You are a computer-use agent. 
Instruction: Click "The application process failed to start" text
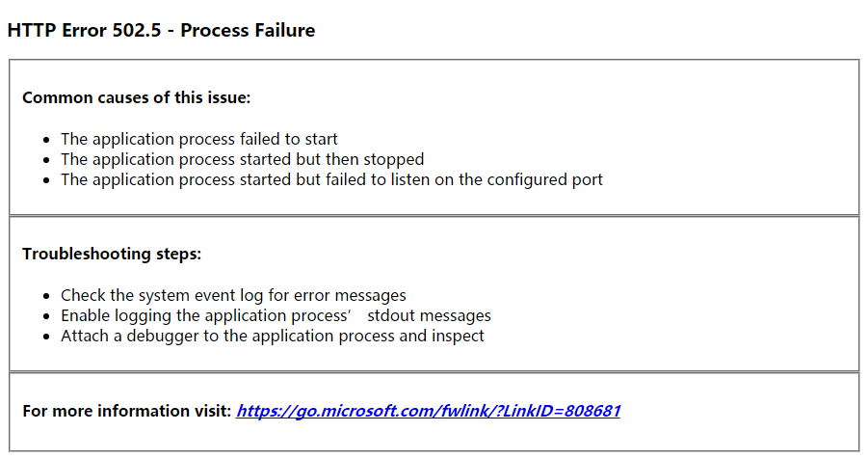pos(198,139)
